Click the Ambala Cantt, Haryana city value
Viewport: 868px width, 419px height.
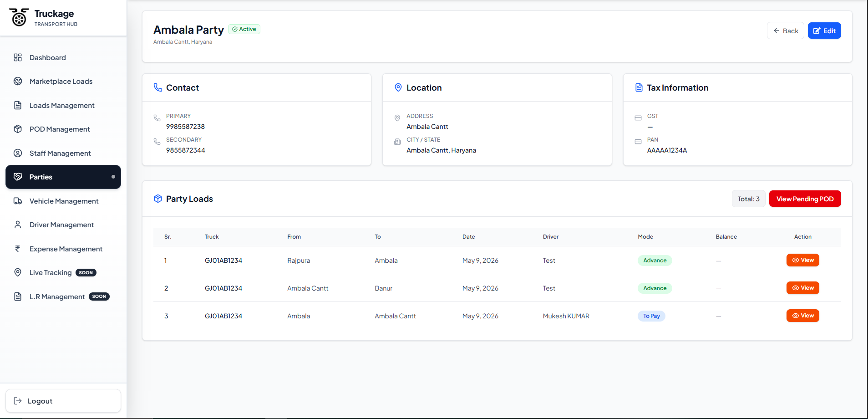pyautogui.click(x=441, y=150)
